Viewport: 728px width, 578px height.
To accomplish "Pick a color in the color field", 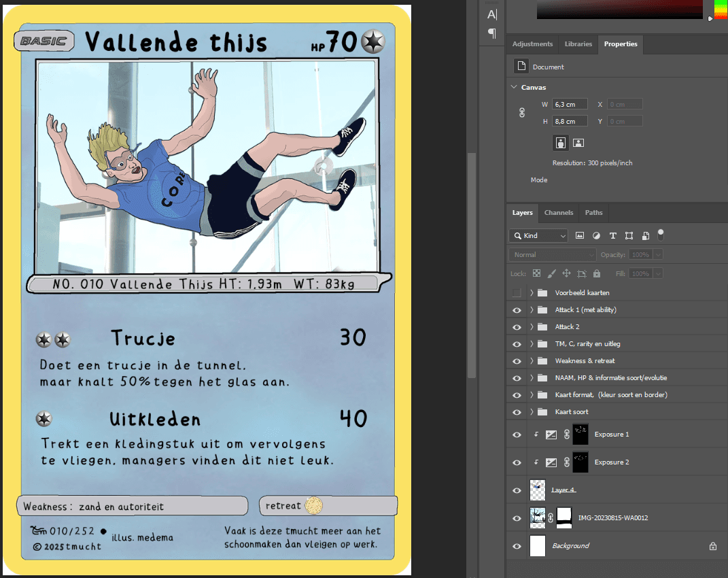I will 620,10.
